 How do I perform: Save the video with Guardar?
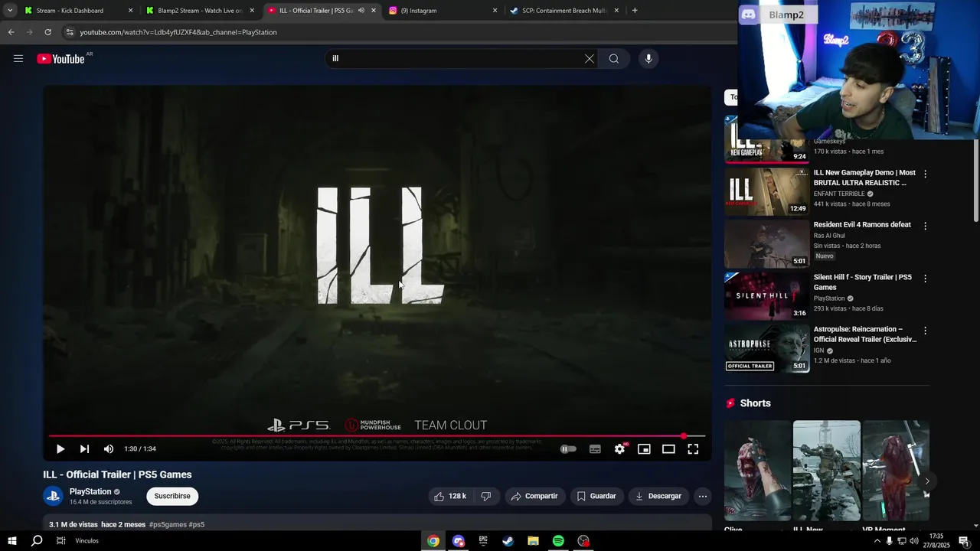tap(596, 496)
